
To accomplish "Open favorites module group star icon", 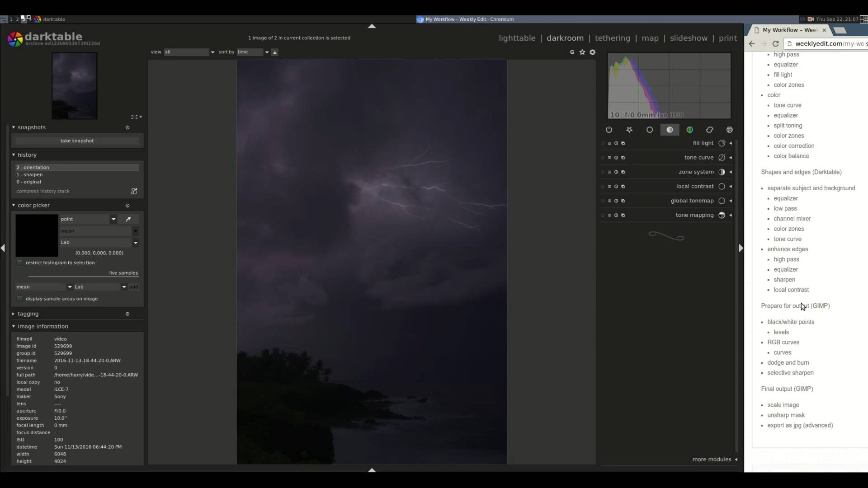I will click(629, 130).
